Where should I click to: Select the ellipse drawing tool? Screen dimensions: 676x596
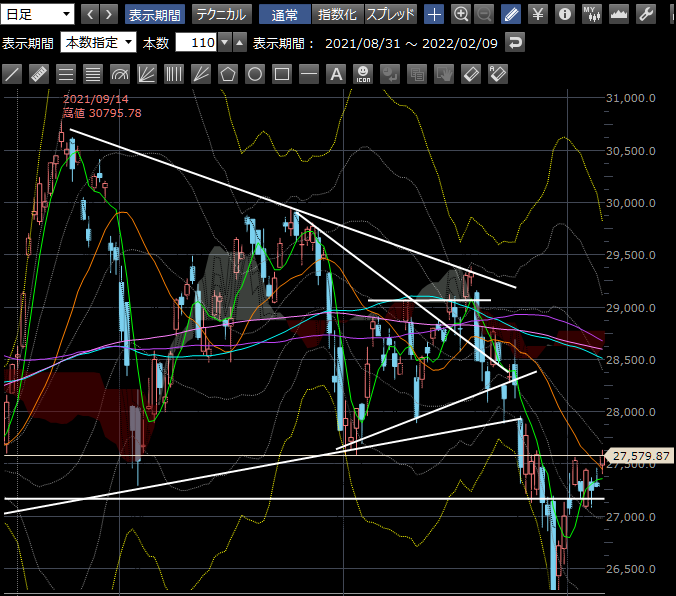pos(255,74)
